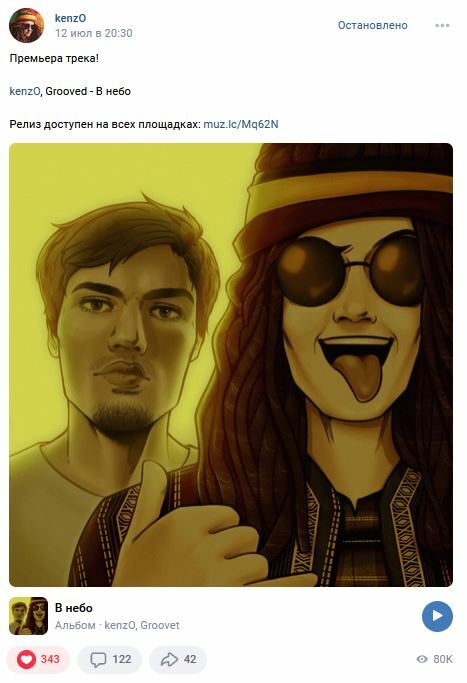The image size is (467, 683).
Task: Open kenzO's round profile avatar
Action: (27, 25)
